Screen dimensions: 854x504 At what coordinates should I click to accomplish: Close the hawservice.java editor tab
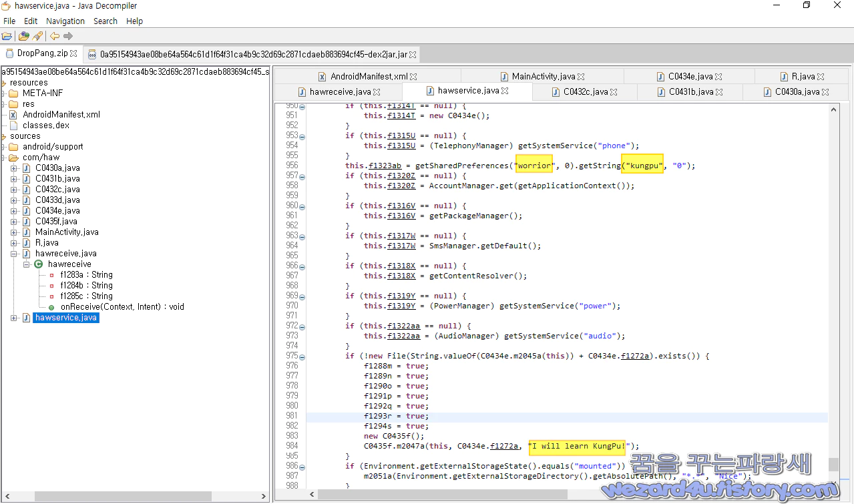(505, 91)
